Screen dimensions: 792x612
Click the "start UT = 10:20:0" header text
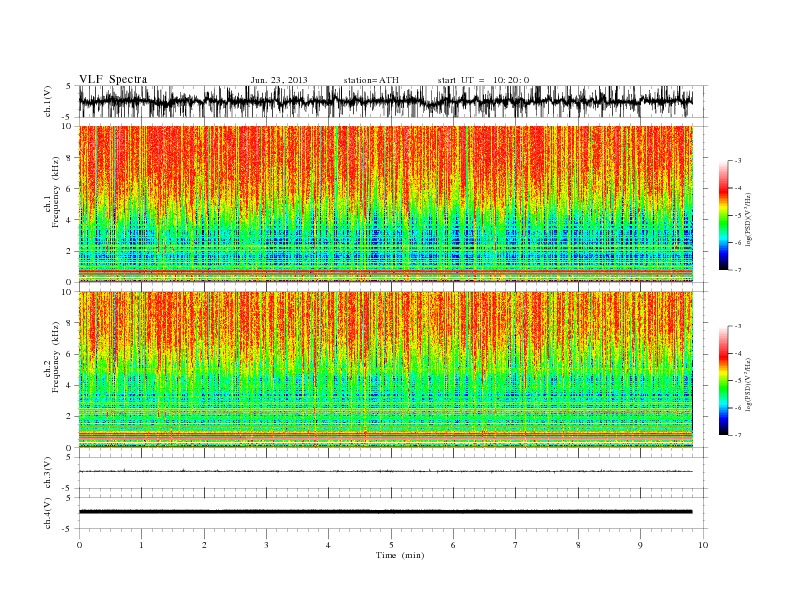tap(483, 80)
